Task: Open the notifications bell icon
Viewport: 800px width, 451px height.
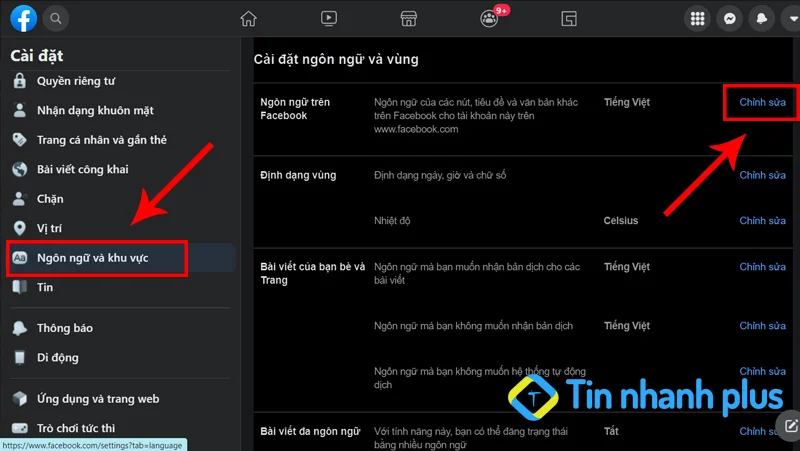Action: click(762, 18)
